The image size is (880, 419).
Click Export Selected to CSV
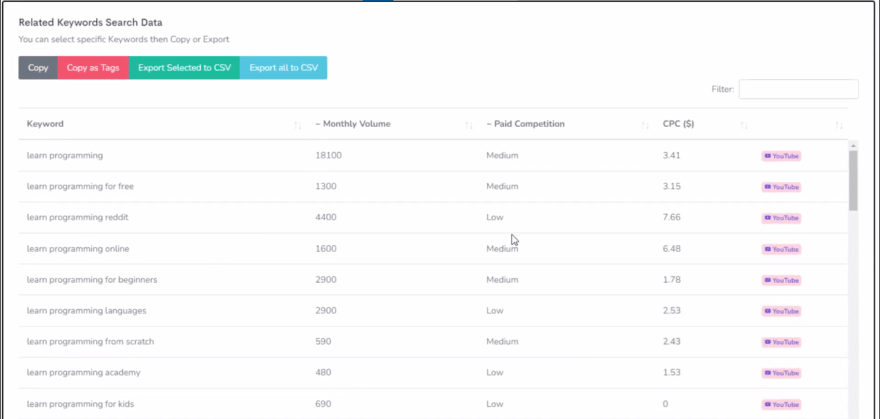(x=184, y=68)
